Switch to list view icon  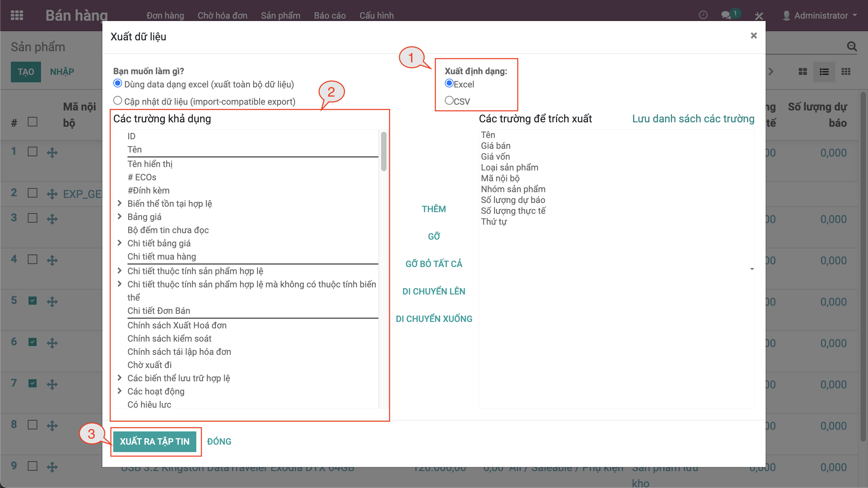click(x=824, y=72)
